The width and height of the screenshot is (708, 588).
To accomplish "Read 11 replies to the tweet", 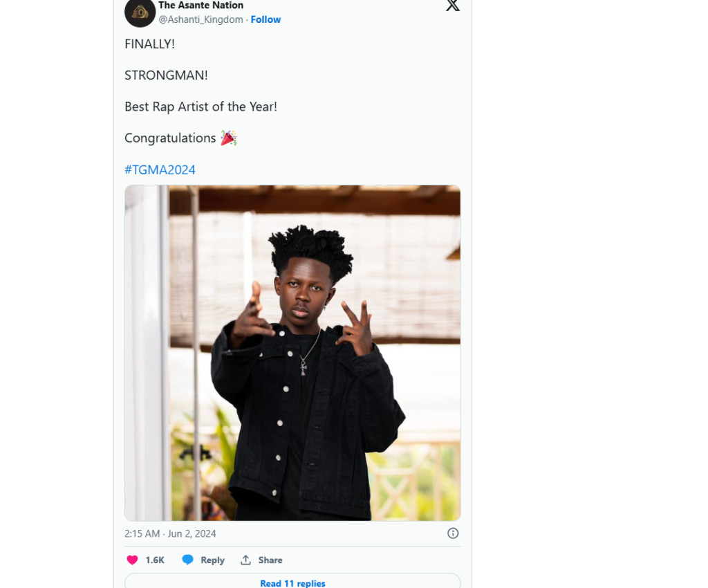I will coord(292,582).
